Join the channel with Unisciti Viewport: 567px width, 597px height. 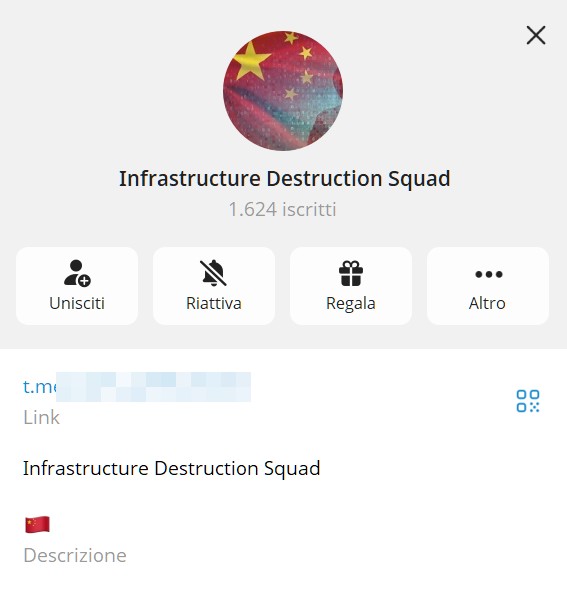point(77,286)
